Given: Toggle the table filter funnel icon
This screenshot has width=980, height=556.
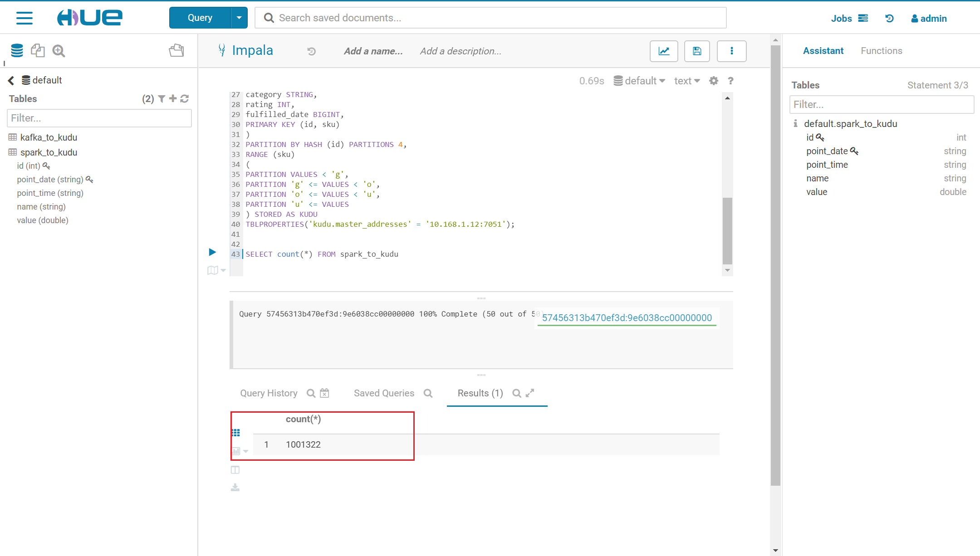Looking at the screenshot, I should tap(162, 99).
